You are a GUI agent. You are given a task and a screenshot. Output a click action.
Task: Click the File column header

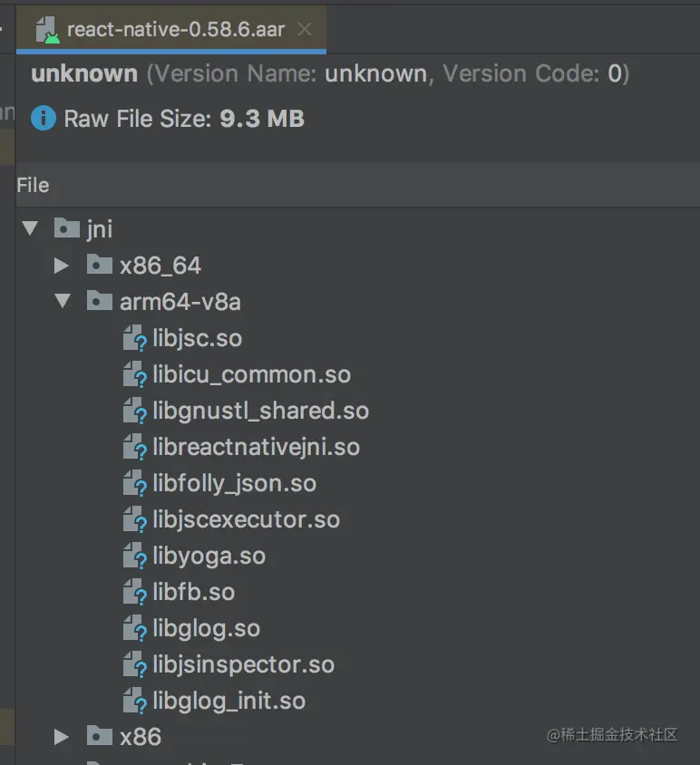point(33,186)
